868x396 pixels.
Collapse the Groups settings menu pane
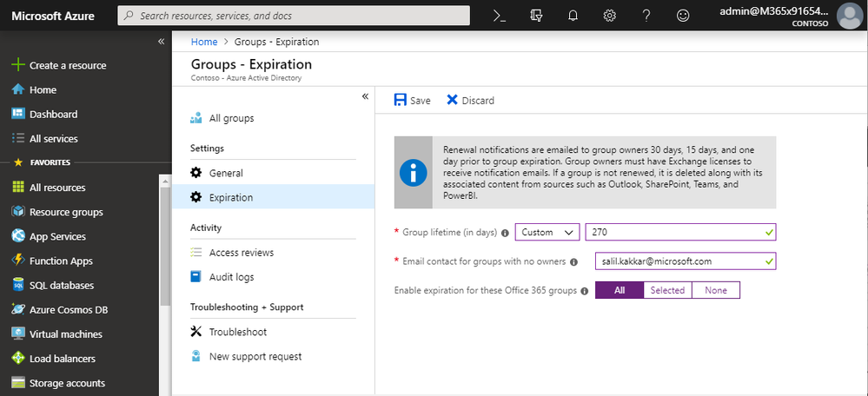click(x=365, y=96)
